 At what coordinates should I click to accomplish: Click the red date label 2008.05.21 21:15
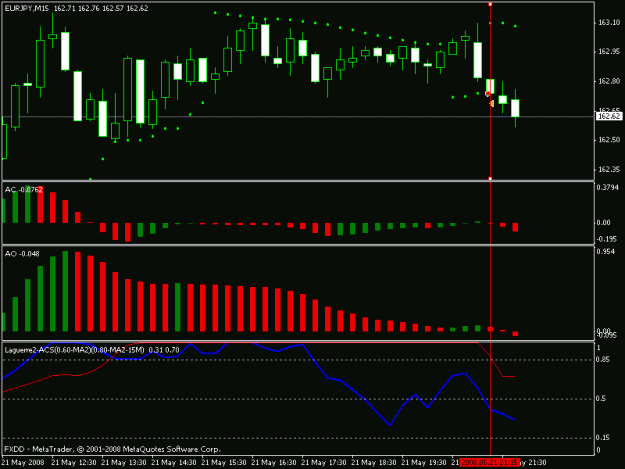[490, 463]
